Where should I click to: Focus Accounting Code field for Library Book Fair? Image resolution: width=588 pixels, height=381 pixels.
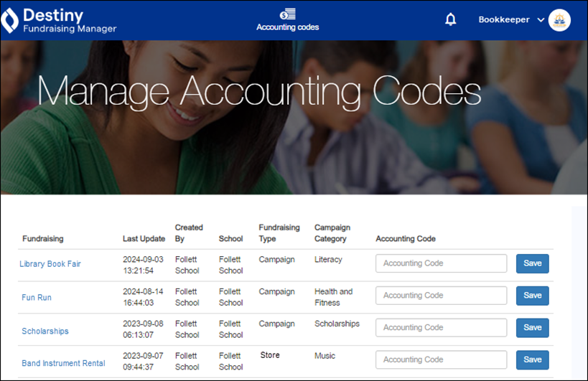tap(441, 263)
